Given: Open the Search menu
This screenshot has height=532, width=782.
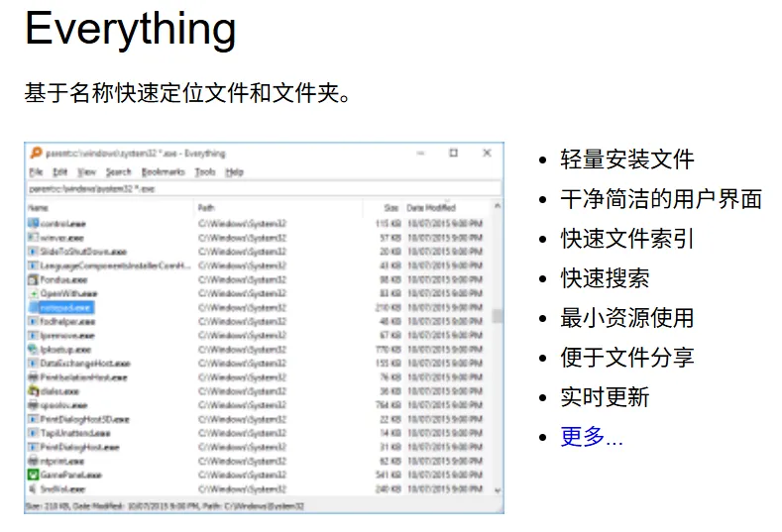Looking at the screenshot, I should pyautogui.click(x=118, y=172).
